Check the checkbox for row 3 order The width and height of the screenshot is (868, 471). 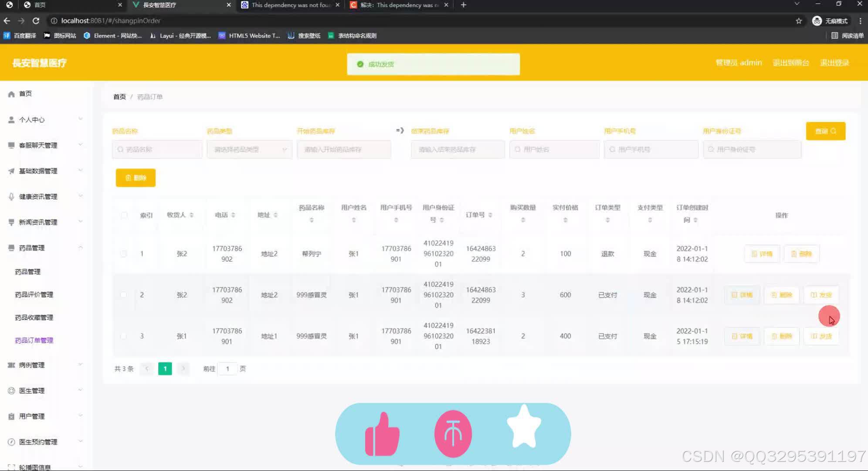124,336
